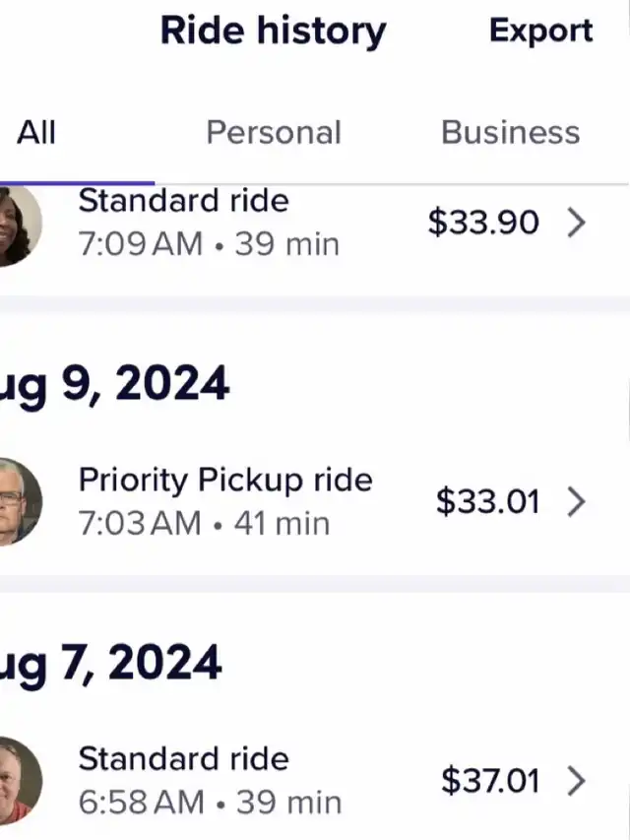Screen dimensions: 630x840
Task: Expand the $33.01 ride details chevron
Action: pyautogui.click(x=577, y=501)
